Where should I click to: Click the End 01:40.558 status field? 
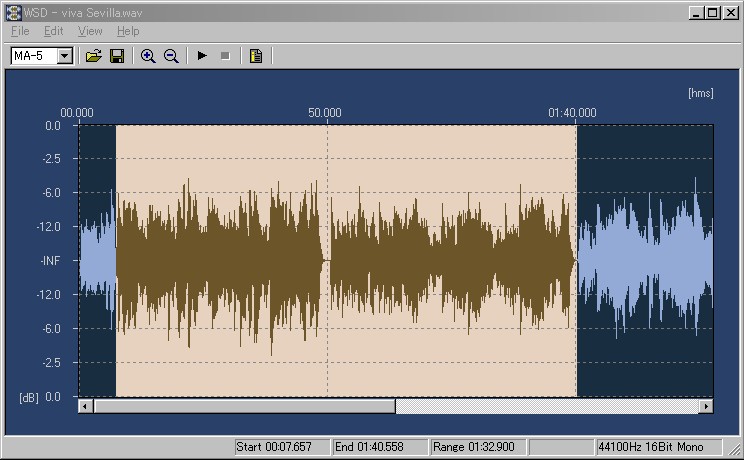[x=380, y=447]
